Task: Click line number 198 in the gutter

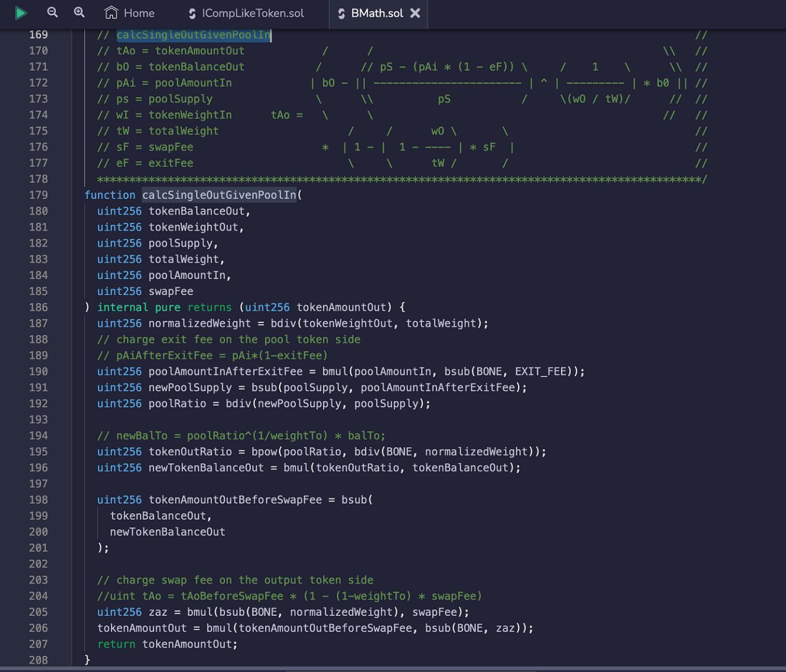Action: [38, 500]
